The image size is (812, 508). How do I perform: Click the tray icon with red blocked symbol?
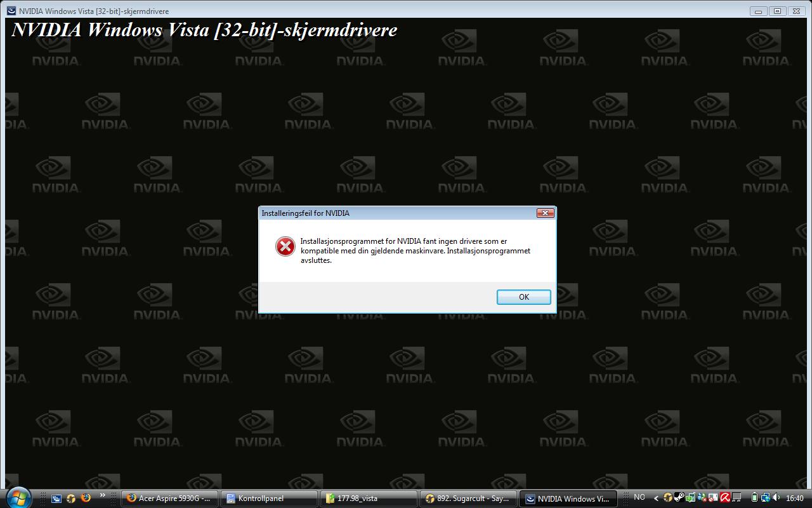point(713,498)
